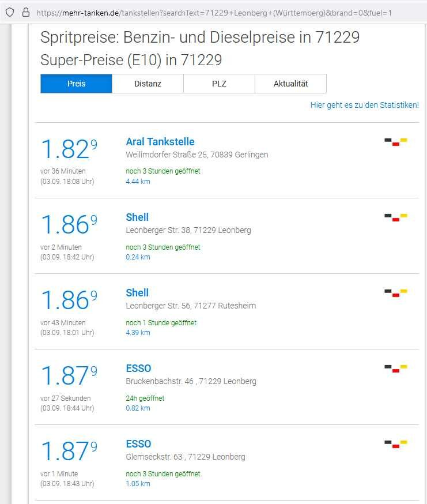
Task: Switch to the PLZ sorting tab
Action: (x=219, y=84)
